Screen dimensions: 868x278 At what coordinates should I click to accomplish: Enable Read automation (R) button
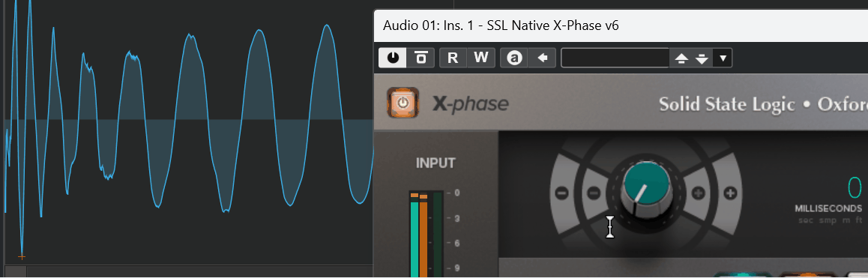tap(453, 58)
